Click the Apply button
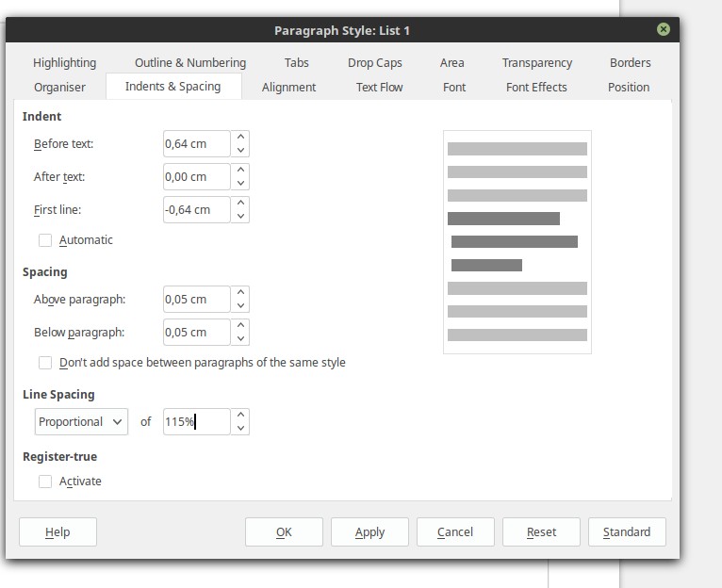 [369, 531]
